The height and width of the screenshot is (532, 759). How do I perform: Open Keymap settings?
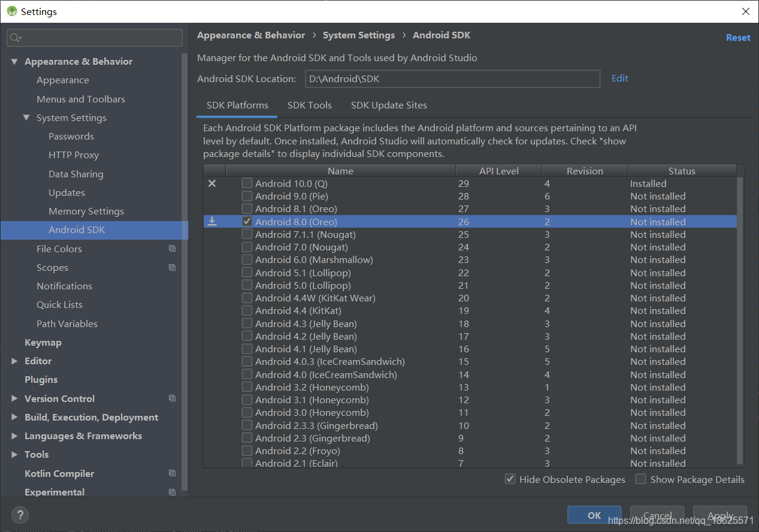tap(43, 342)
